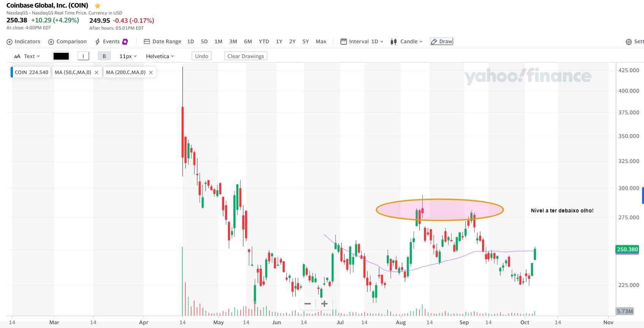
Task: Click the 5.73M volume label
Action: 625,311
